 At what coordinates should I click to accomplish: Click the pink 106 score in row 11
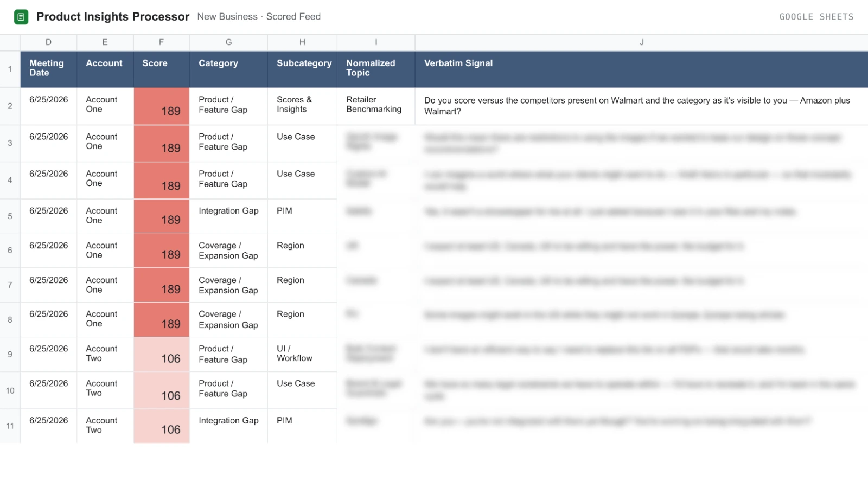(162, 426)
